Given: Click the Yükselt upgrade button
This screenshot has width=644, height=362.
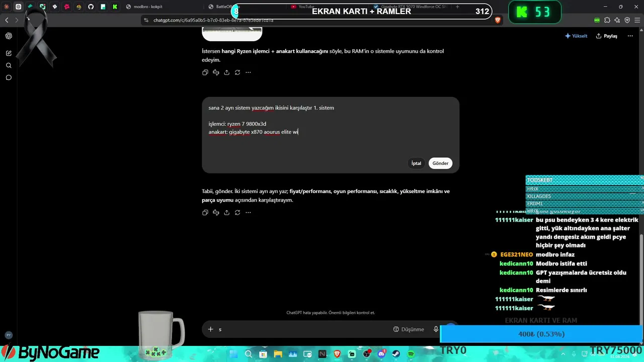Looking at the screenshot, I should [576, 36].
